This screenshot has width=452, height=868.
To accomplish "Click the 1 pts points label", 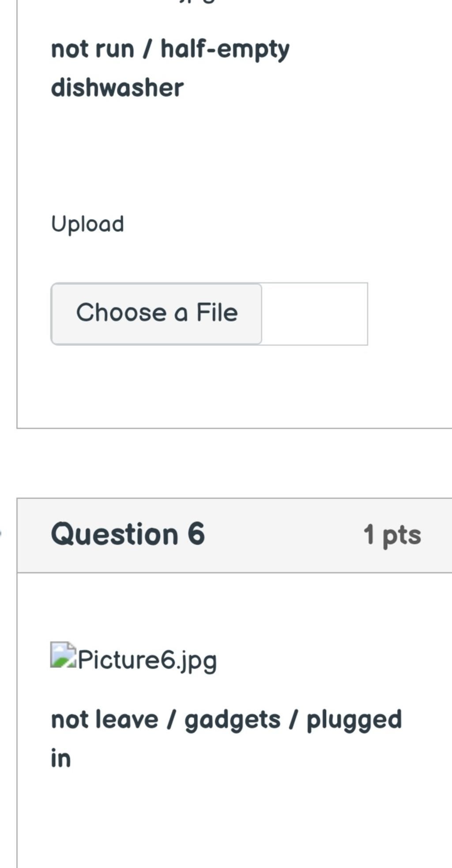I will click(x=392, y=535).
